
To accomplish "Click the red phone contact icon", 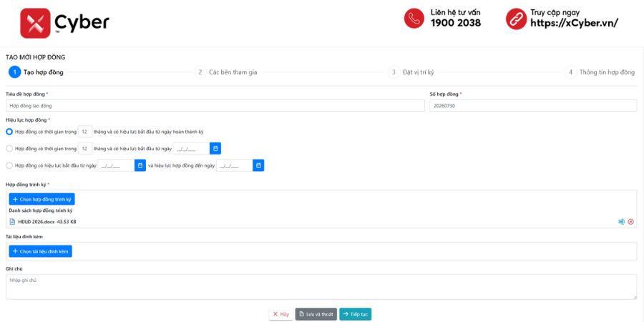I will (414, 19).
